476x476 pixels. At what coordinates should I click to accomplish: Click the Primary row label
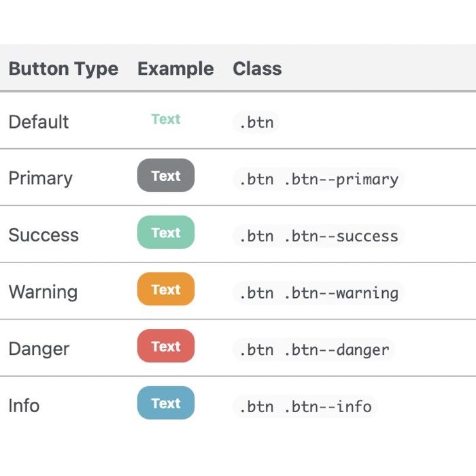(40, 178)
